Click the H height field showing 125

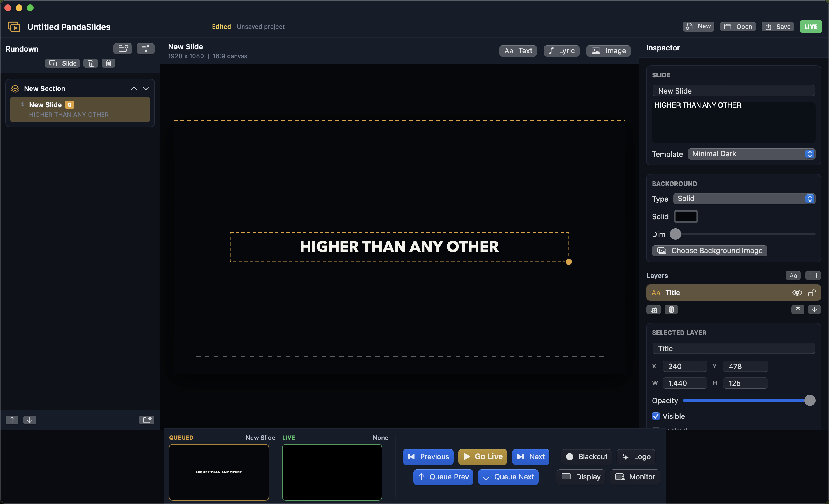point(745,383)
